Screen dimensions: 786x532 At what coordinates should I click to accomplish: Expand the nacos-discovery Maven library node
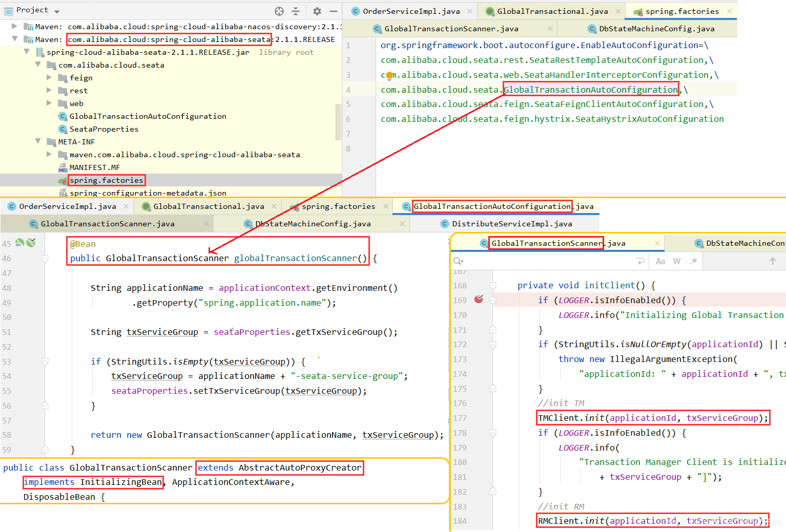point(14,26)
